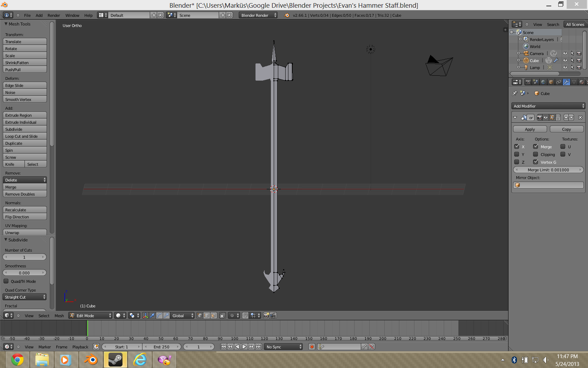Viewport: 588px width, 368px height.
Task: Open the Add Modifier dropdown
Action: pos(548,106)
